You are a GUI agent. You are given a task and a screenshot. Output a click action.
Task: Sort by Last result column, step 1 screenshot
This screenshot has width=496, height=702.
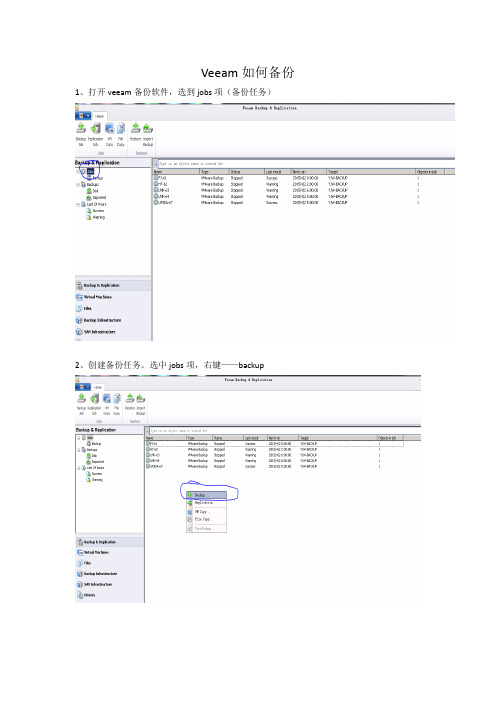pos(278,172)
